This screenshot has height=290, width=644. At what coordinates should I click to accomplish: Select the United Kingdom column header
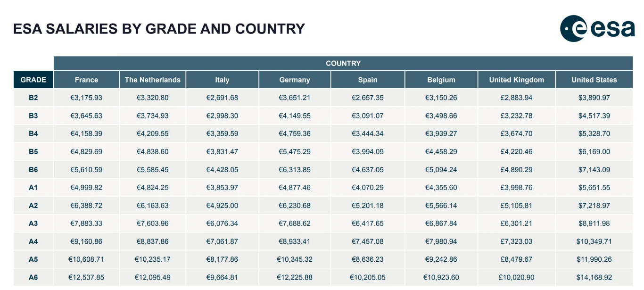click(x=517, y=80)
